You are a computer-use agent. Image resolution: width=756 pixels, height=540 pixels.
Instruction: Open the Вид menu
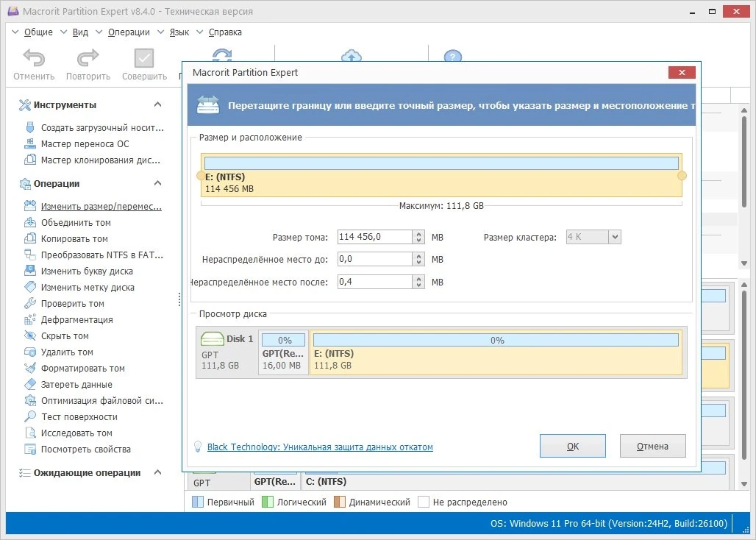[x=80, y=32]
